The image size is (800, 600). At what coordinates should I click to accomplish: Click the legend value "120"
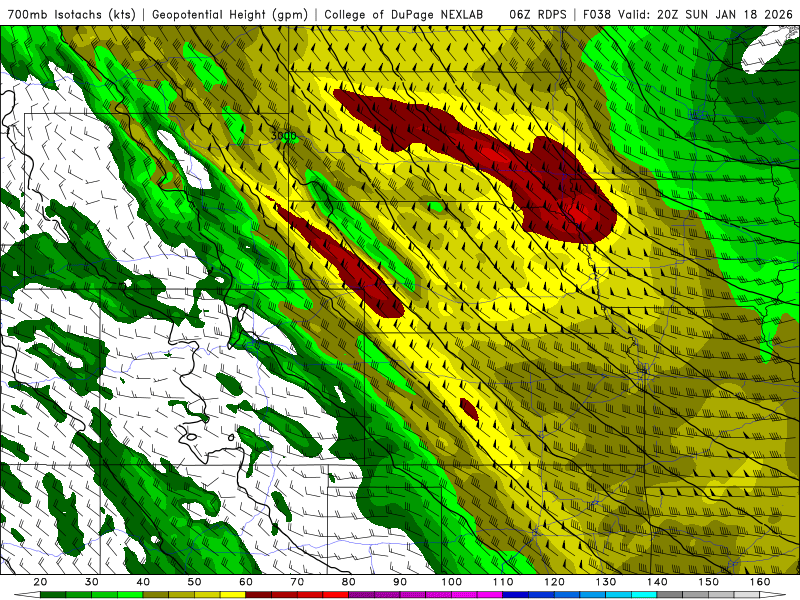tap(555, 582)
